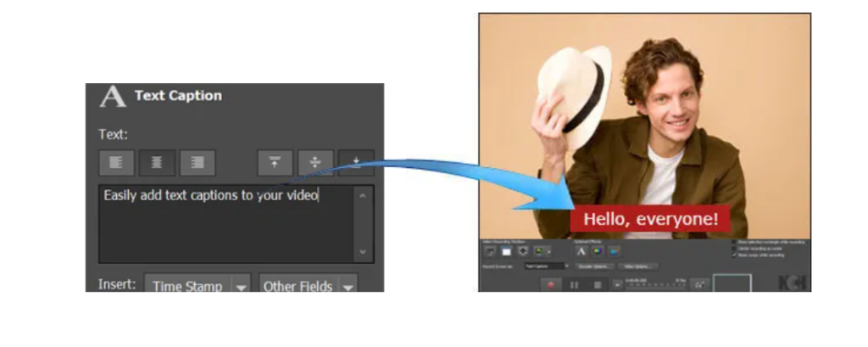This screenshot has width=868, height=347.
Task: Toggle Center recording on cursor checkbox
Action: [x=735, y=249]
